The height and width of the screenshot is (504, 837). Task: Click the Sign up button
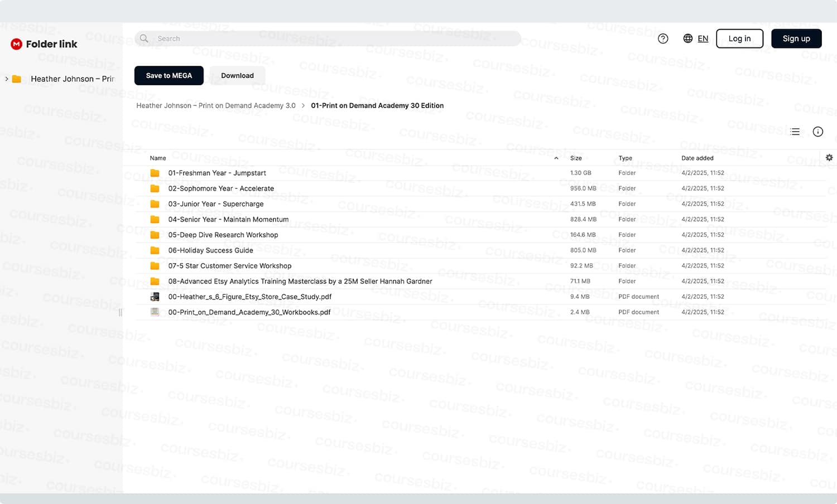(796, 38)
